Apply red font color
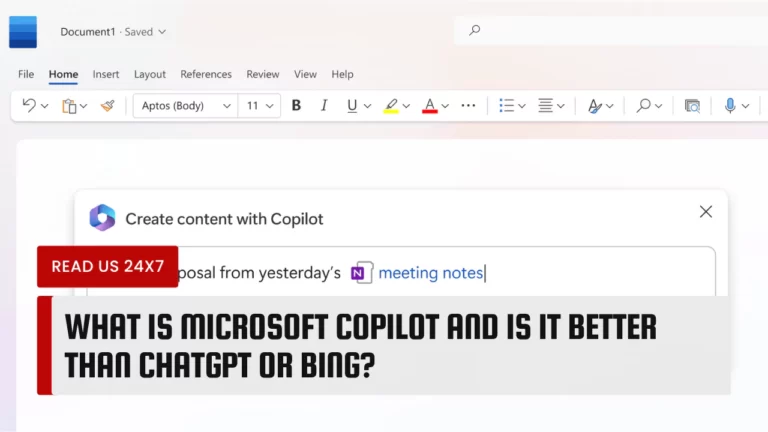Viewport: 768px width, 432px height. click(430, 106)
